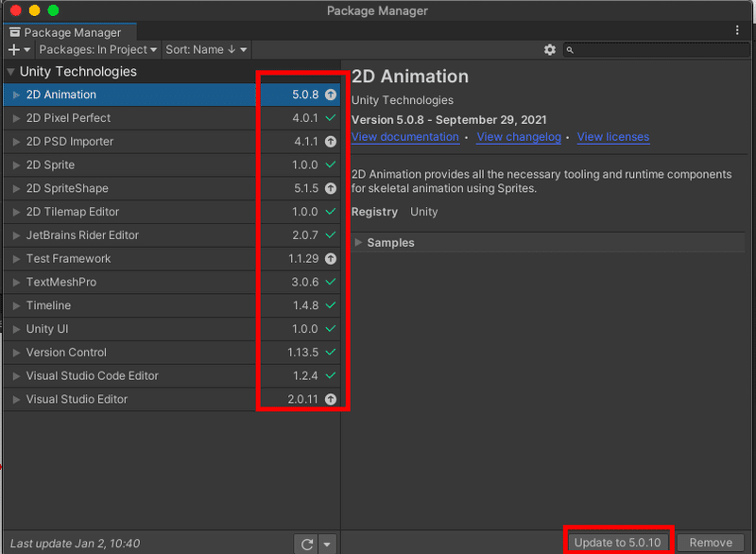Select the Timeline package row

171,305
